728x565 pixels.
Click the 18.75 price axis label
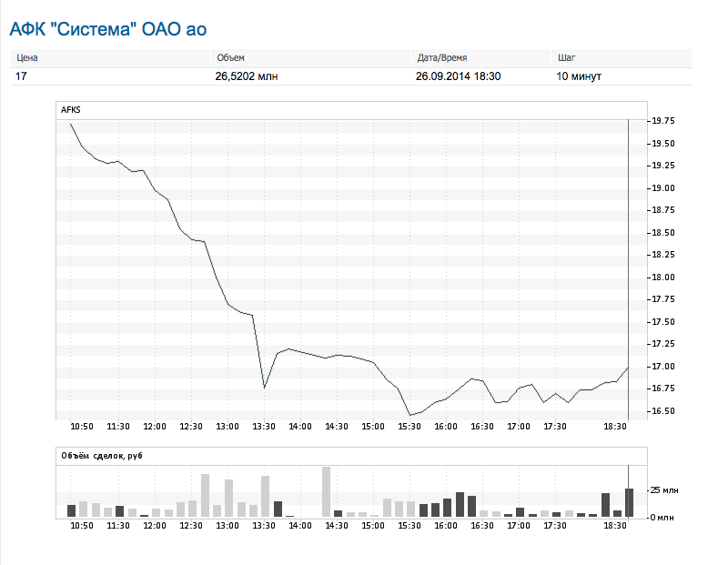click(663, 210)
